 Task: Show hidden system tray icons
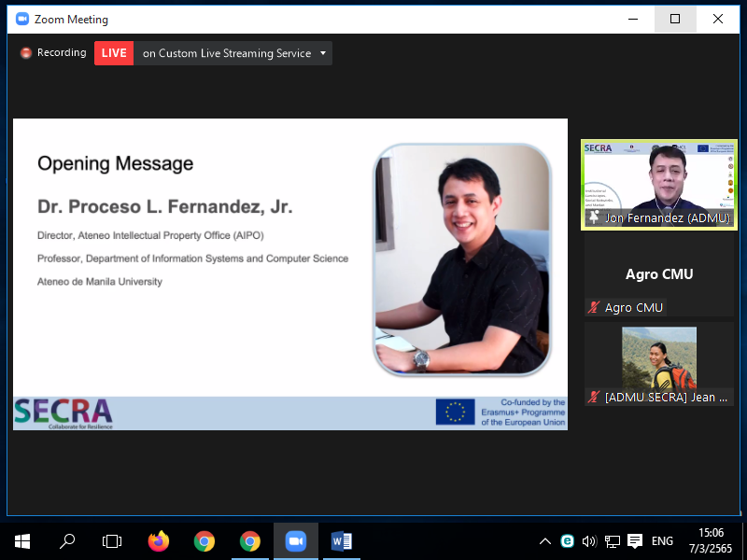pyautogui.click(x=545, y=541)
